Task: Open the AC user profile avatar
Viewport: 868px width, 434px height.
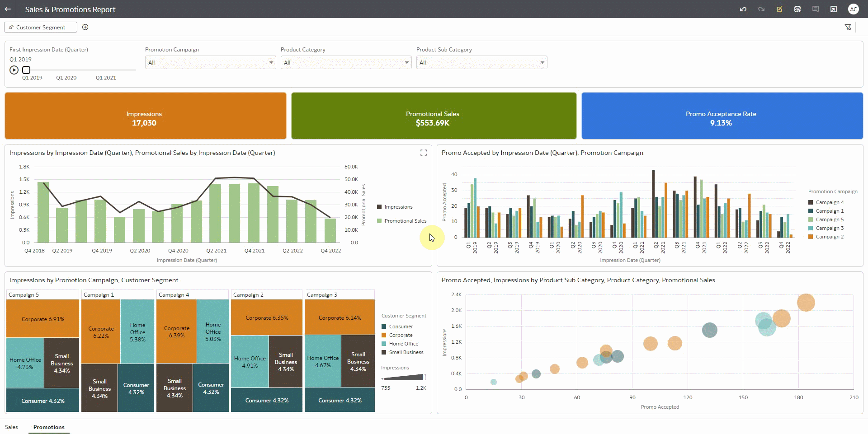Action: pyautogui.click(x=853, y=9)
